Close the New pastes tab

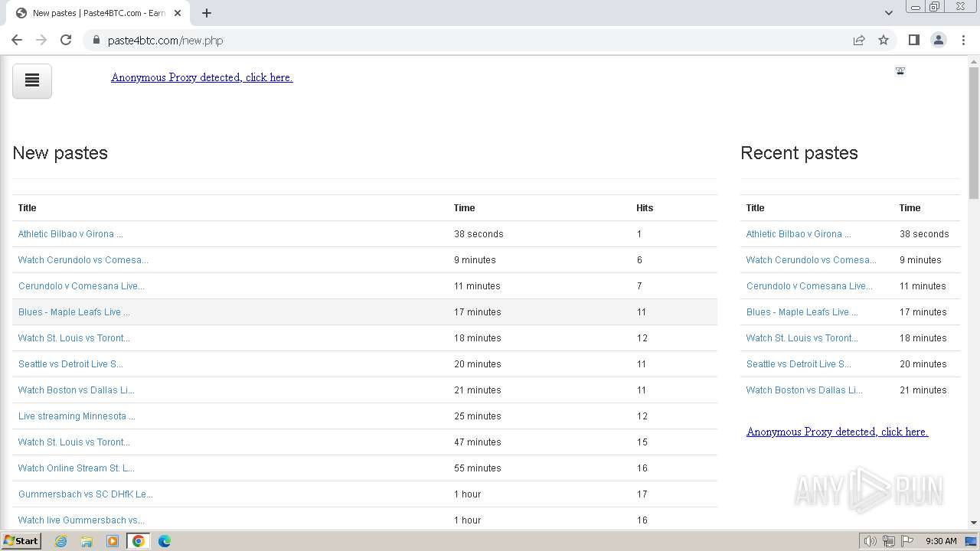click(178, 13)
